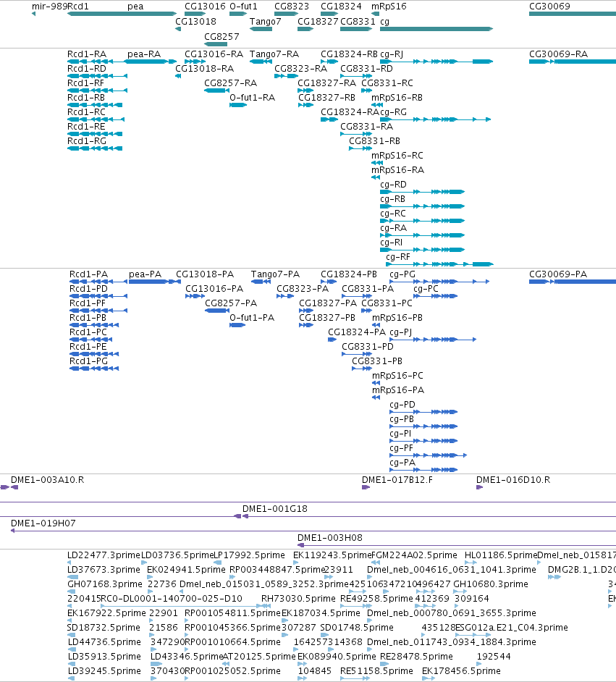This screenshot has width=616, height=682.
Task: Select EST EK178456.5prime
Action: tap(461, 671)
